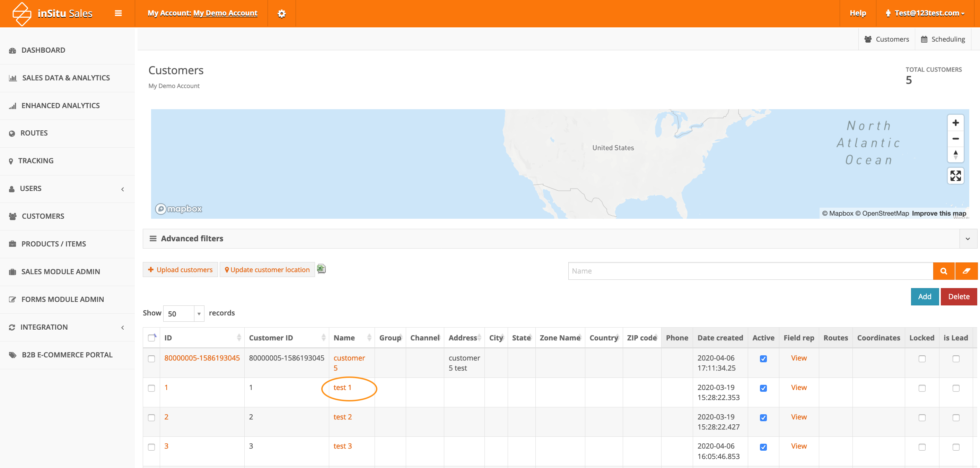Open account settings gear icon

click(x=281, y=14)
